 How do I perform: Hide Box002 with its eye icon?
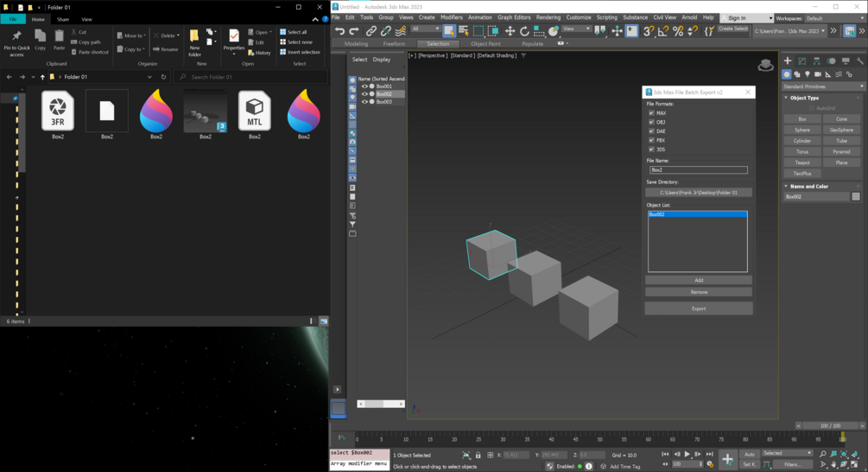point(364,94)
